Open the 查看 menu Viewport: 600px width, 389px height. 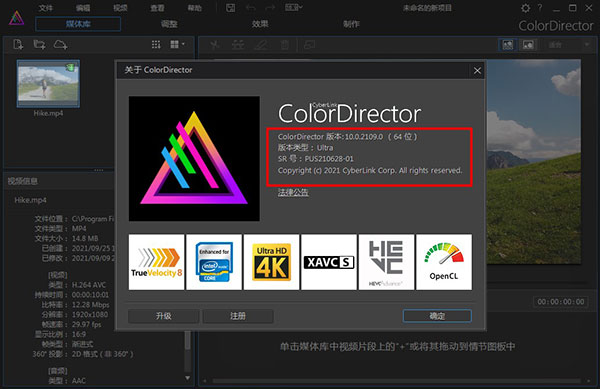tap(157, 8)
